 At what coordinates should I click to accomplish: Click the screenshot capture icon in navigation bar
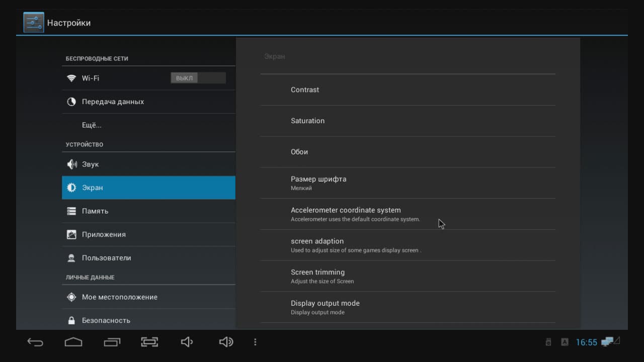tap(149, 342)
